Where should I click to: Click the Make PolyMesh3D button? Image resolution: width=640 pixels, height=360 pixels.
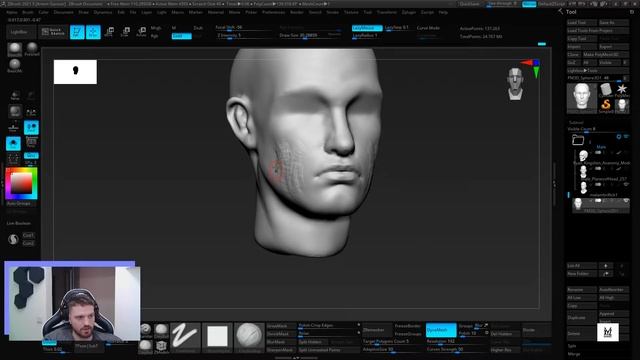click(x=606, y=54)
